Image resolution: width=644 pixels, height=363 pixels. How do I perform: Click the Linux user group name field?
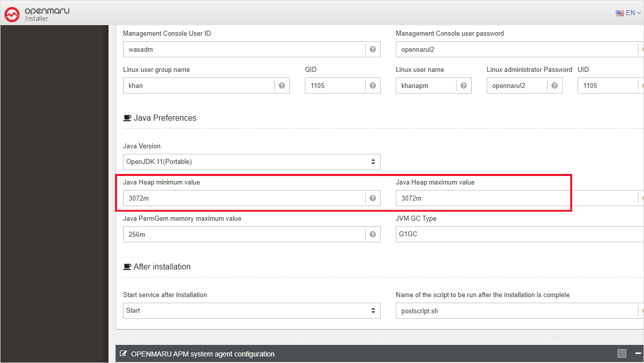(x=198, y=85)
